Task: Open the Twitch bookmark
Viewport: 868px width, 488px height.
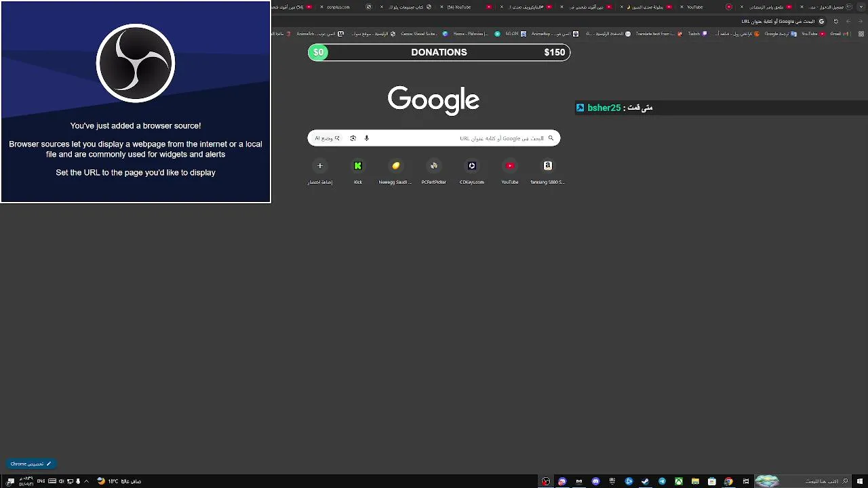Action: pyautogui.click(x=698, y=33)
